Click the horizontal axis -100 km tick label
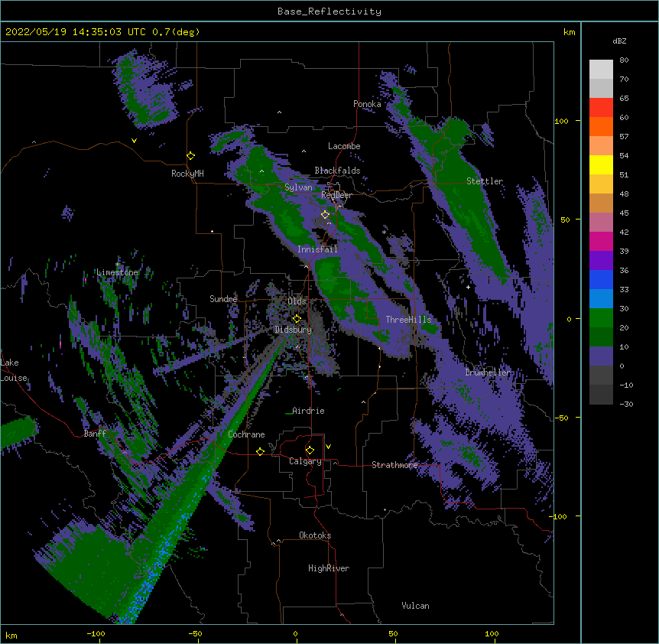 (x=96, y=633)
